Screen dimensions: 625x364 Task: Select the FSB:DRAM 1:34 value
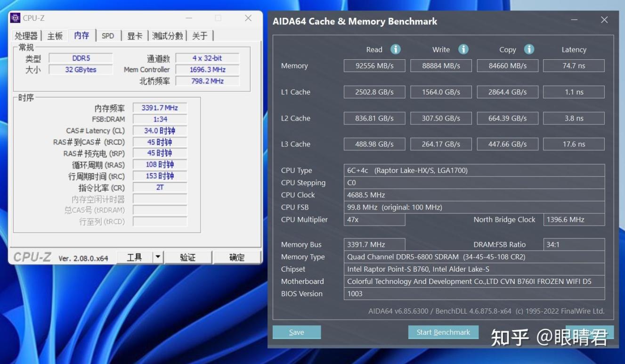160,119
